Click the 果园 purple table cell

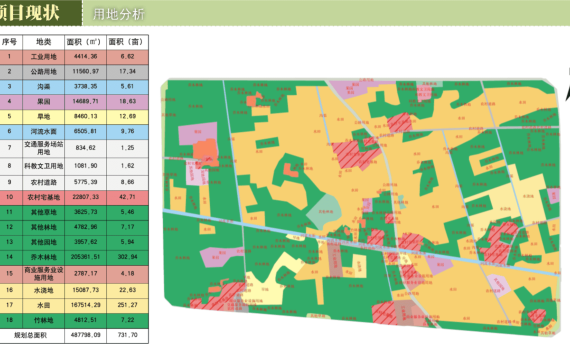pyautogui.click(x=44, y=102)
